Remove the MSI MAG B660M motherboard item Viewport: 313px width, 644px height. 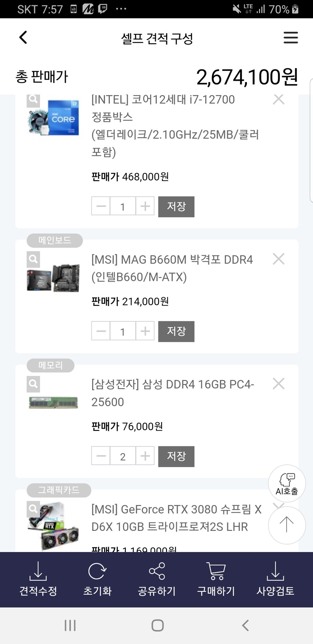[279, 259]
